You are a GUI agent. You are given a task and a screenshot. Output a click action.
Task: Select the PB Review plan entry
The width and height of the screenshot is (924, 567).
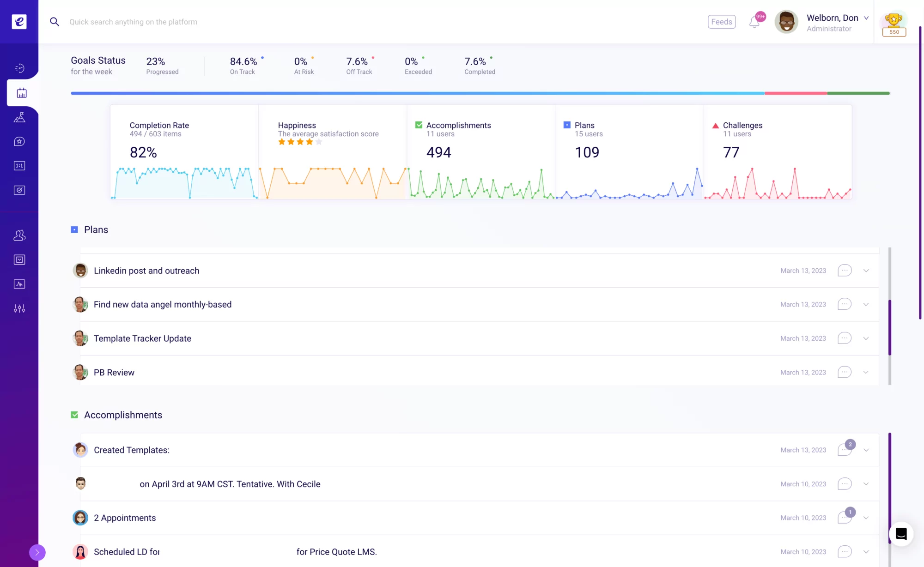[114, 372]
